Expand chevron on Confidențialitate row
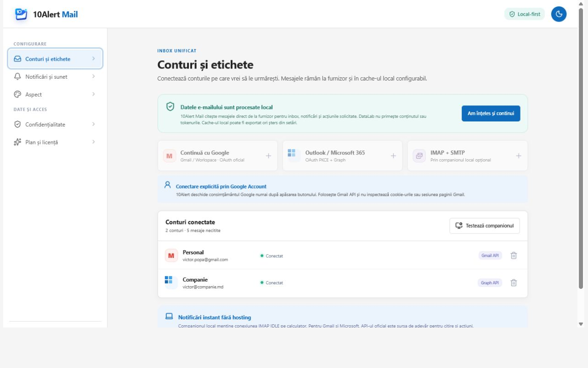 click(93, 124)
